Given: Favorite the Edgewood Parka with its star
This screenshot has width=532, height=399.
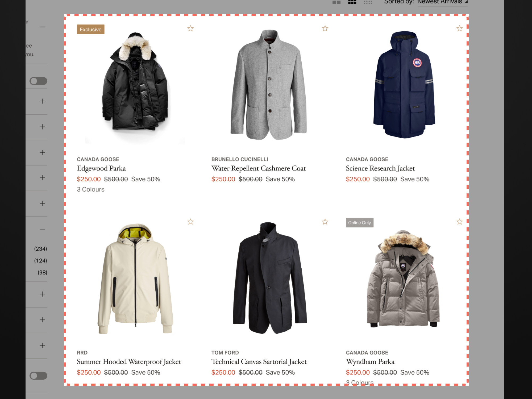Looking at the screenshot, I should (x=190, y=28).
